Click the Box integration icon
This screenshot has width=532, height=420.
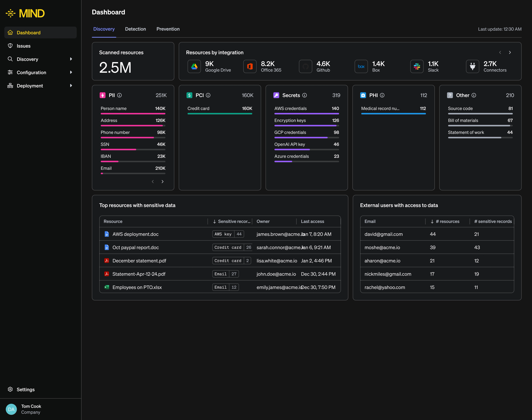(x=361, y=66)
